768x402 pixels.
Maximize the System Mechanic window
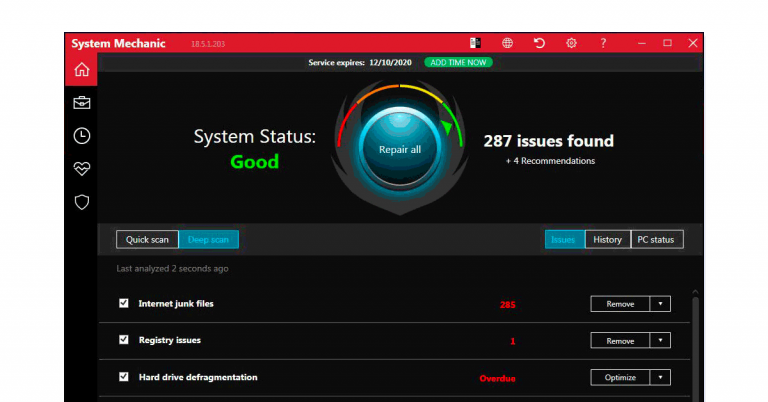(667, 43)
